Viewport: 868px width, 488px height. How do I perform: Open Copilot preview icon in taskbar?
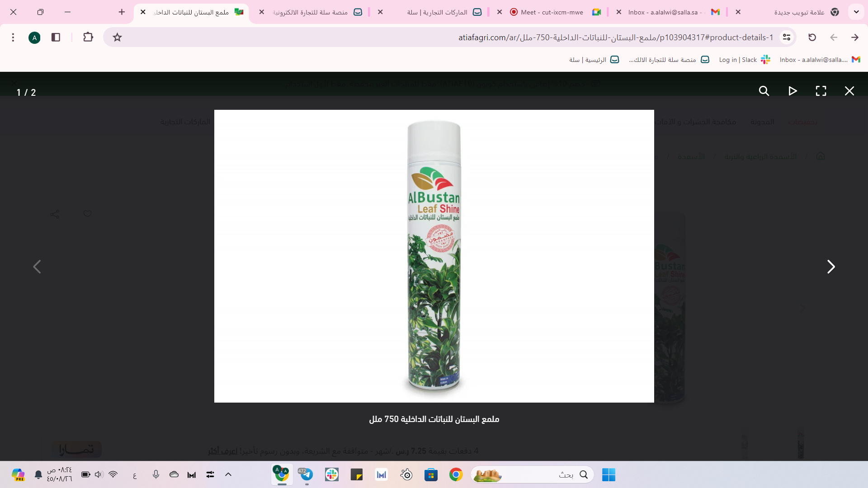pyautogui.click(x=18, y=474)
